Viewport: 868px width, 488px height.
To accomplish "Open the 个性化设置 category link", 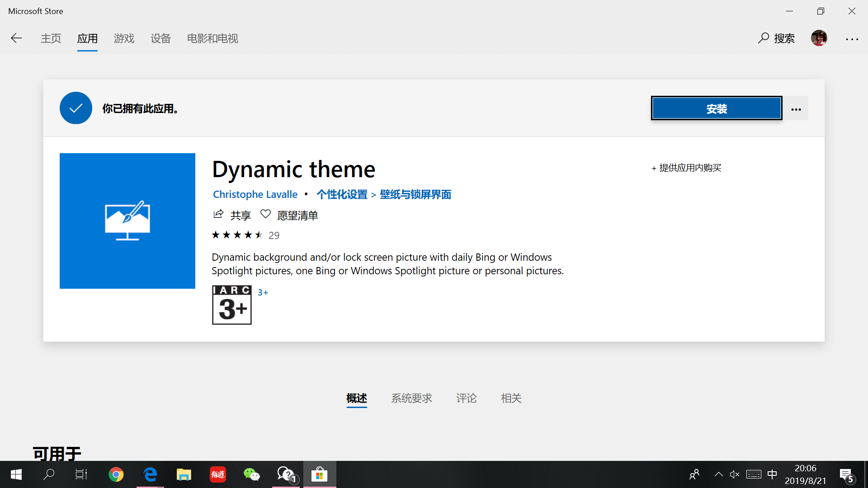I will (342, 194).
